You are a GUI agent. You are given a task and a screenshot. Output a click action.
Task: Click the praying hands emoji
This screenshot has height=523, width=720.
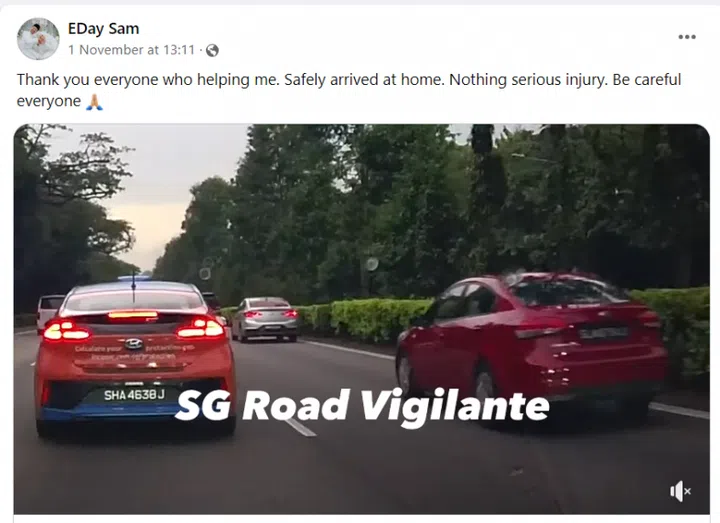tap(95, 101)
